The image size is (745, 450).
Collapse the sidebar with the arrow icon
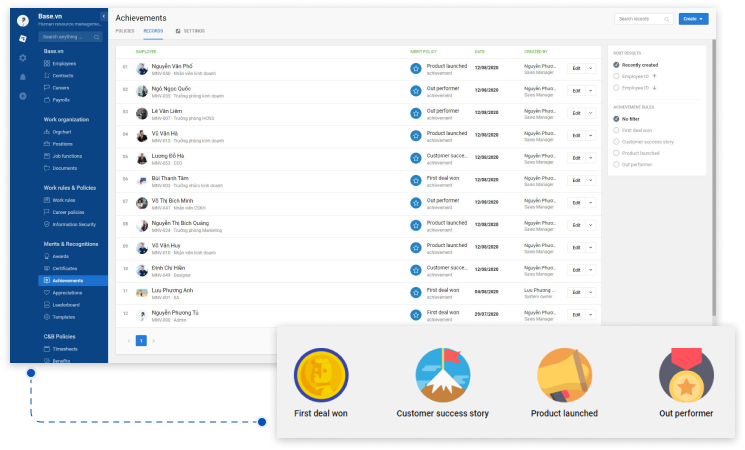[104, 17]
